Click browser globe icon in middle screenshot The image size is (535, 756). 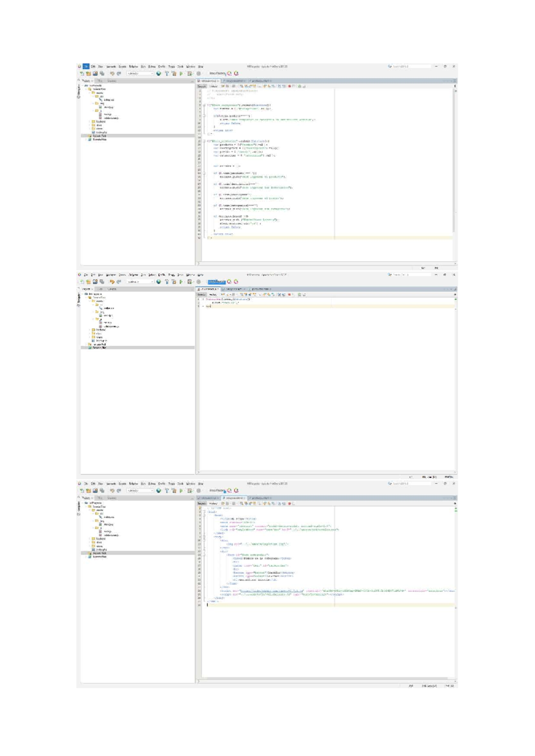158,282
